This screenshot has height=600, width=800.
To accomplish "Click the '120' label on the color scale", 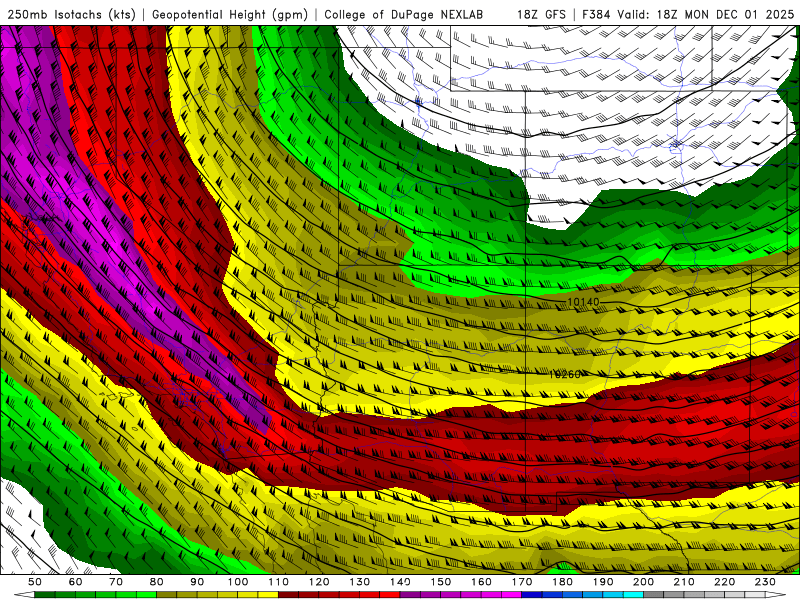I will coord(319,582).
